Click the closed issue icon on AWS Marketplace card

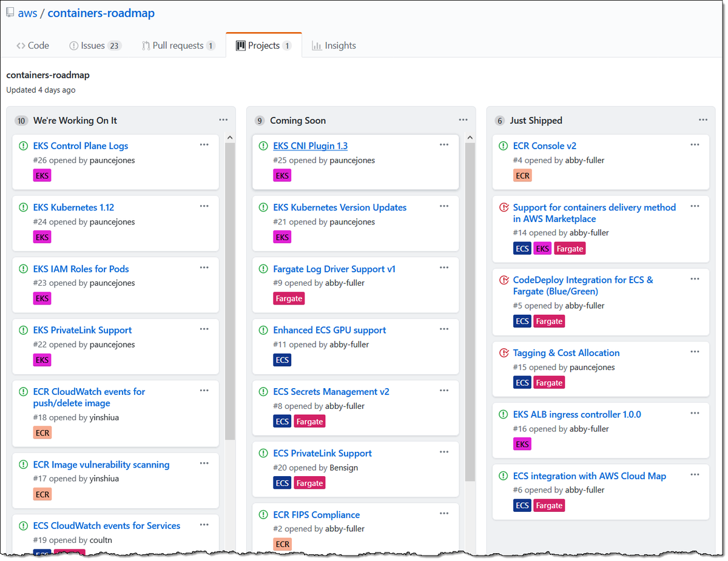503,207
